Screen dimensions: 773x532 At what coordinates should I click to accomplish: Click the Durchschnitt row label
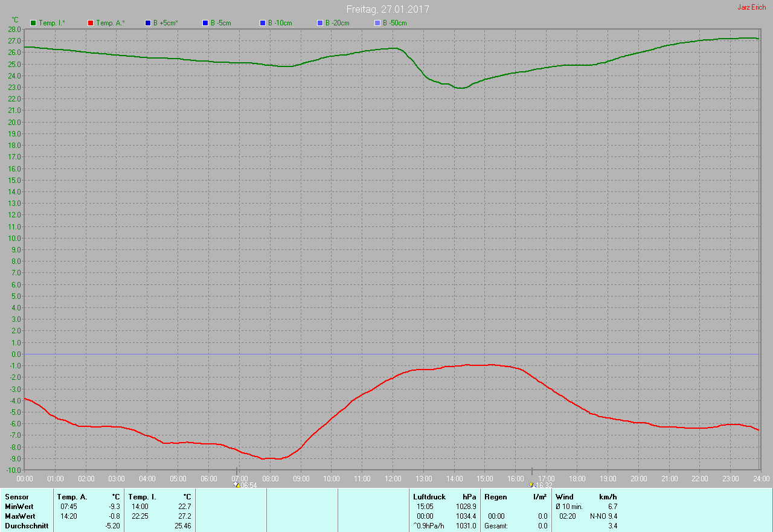coord(27,526)
